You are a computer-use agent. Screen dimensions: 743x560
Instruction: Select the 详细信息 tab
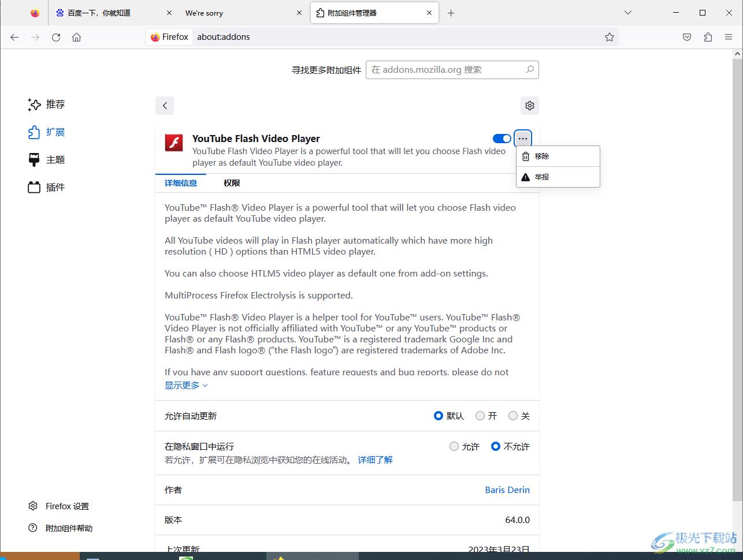tap(181, 183)
